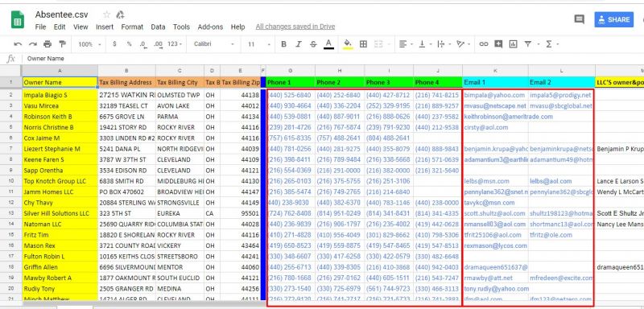Open the Data menu
644x309 pixels.
tap(158, 27)
